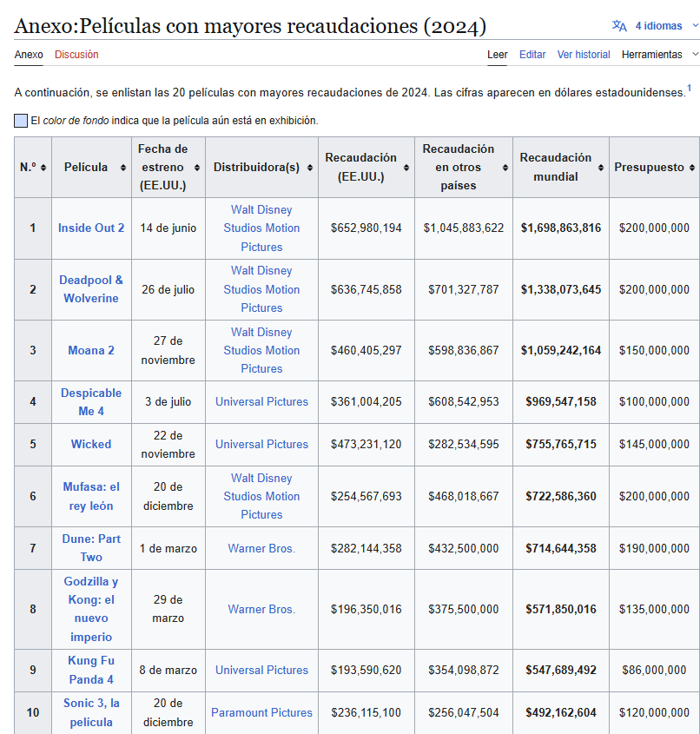Image resolution: width=700 pixels, height=734 pixels.
Task: Select the Leer tab
Action: pos(497,55)
